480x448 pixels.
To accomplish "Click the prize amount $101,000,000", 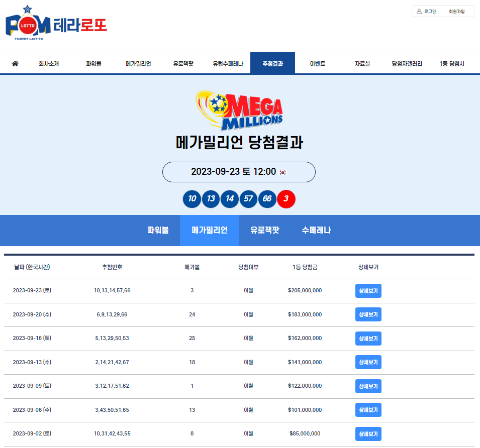I will tap(305, 410).
